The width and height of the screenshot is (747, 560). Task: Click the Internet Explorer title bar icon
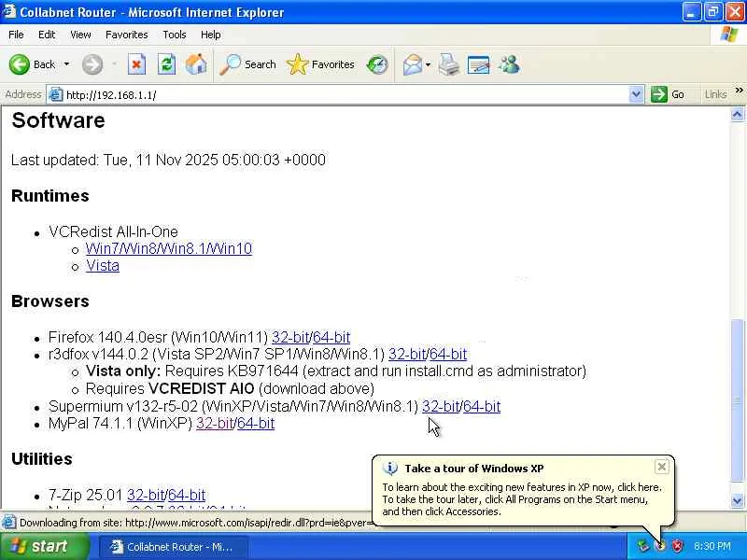click(x=8, y=11)
